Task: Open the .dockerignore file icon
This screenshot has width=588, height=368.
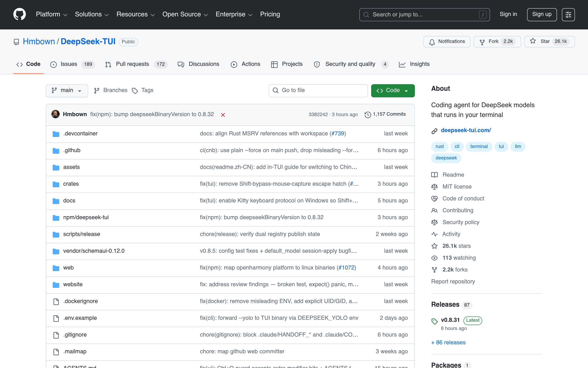Action: point(56,302)
